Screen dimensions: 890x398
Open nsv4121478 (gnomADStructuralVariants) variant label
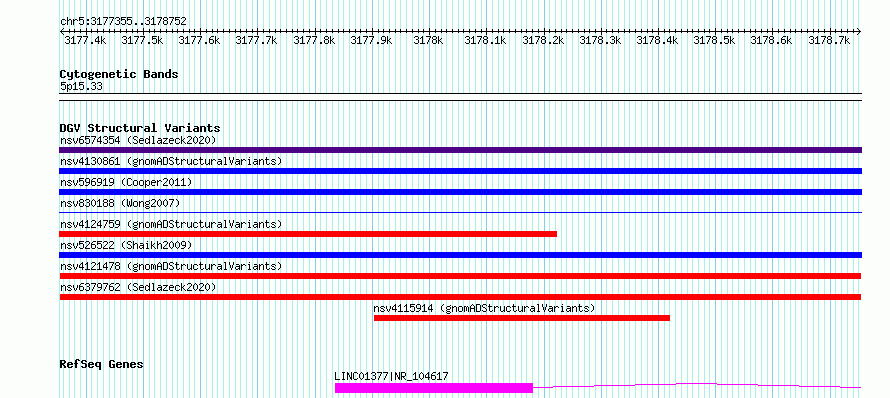(x=171, y=266)
